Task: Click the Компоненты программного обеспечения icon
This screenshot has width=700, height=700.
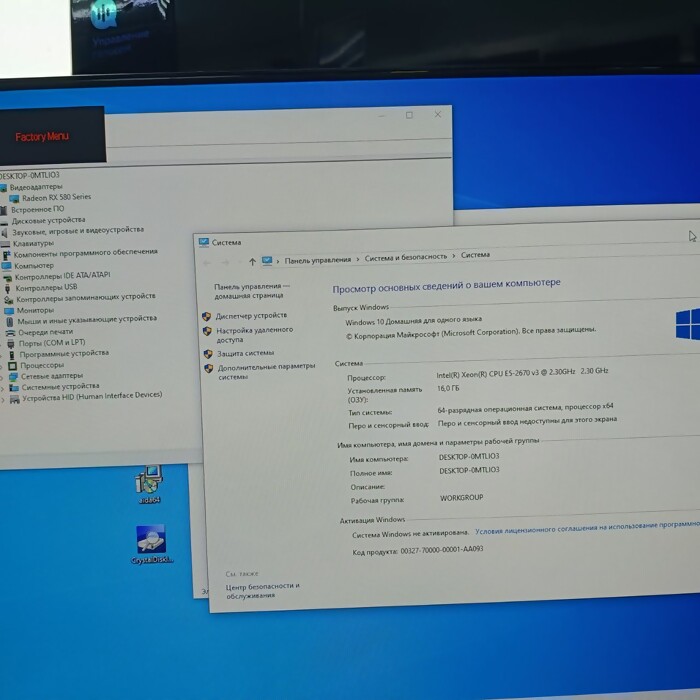Action: pos(6,255)
